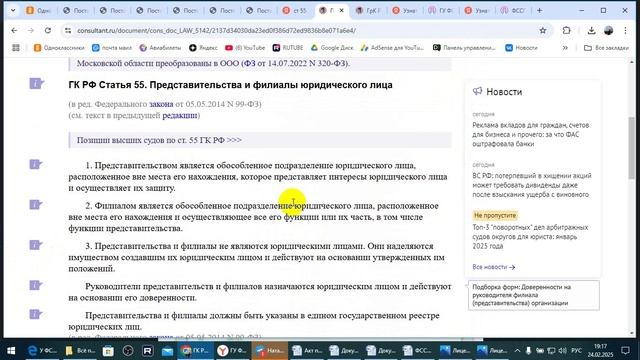640x360 pixels.
Task: Click the forward navigation arrow
Action: tap(31, 31)
